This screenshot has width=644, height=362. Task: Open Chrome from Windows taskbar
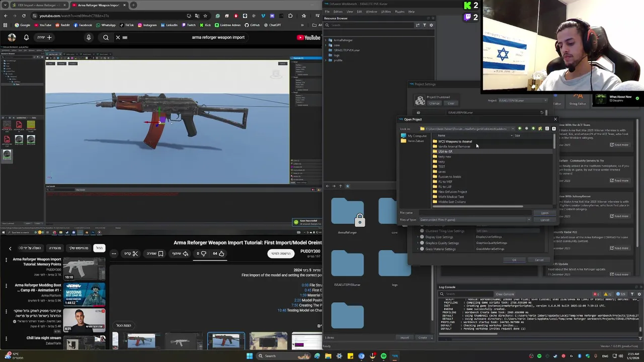[x=361, y=356]
